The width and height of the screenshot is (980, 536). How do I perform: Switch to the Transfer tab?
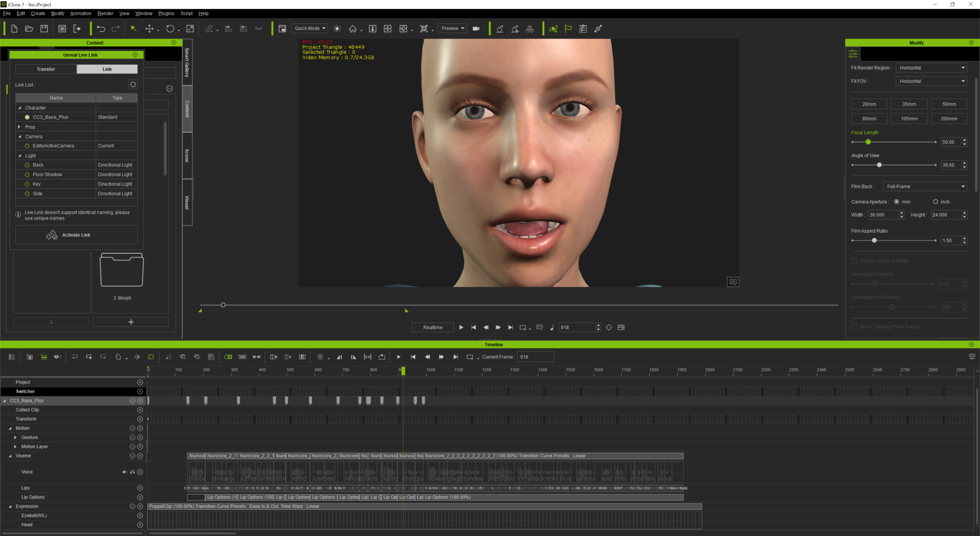click(x=46, y=69)
